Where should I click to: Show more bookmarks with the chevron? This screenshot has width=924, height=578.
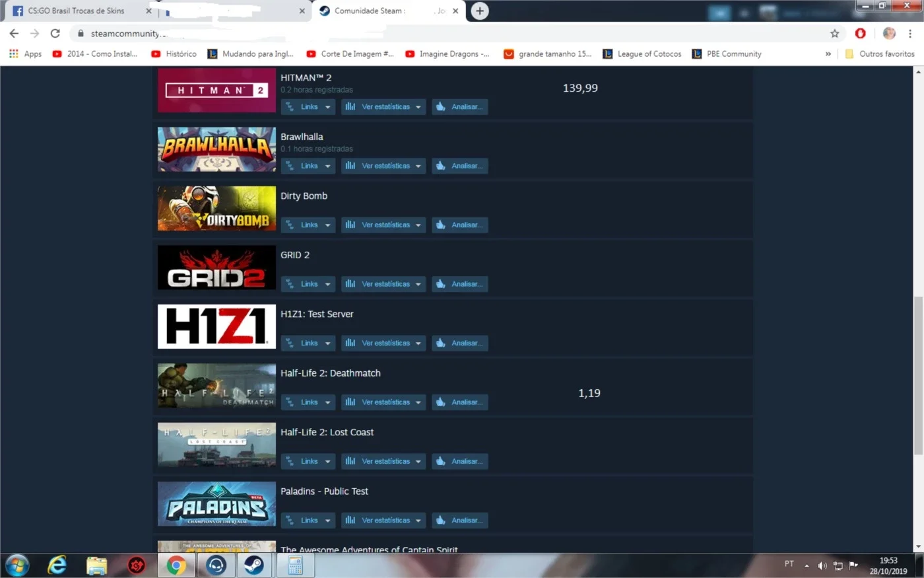(828, 54)
